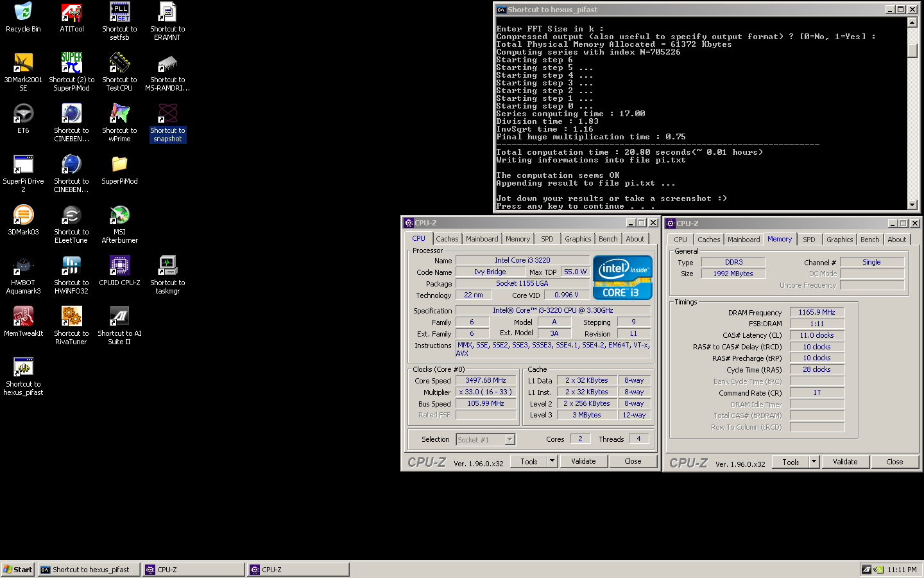Open Bench tab in left CPU-Z window

point(608,239)
